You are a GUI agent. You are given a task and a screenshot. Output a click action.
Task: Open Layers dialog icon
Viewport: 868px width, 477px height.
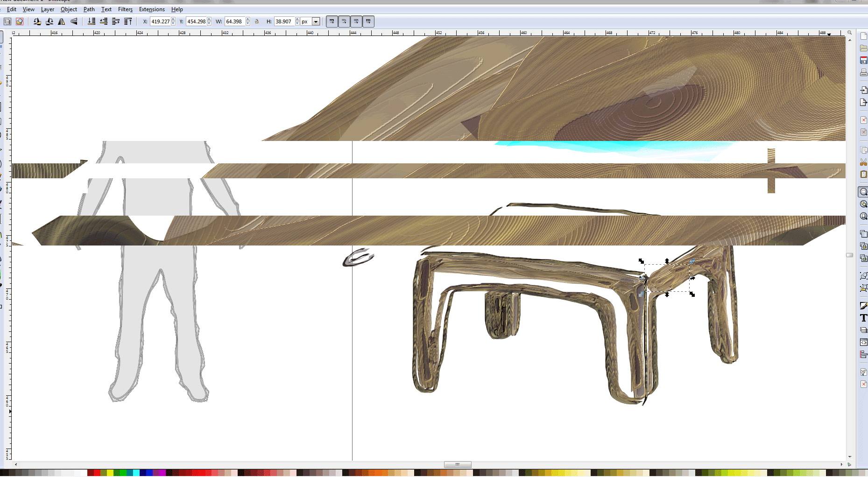pos(863,330)
